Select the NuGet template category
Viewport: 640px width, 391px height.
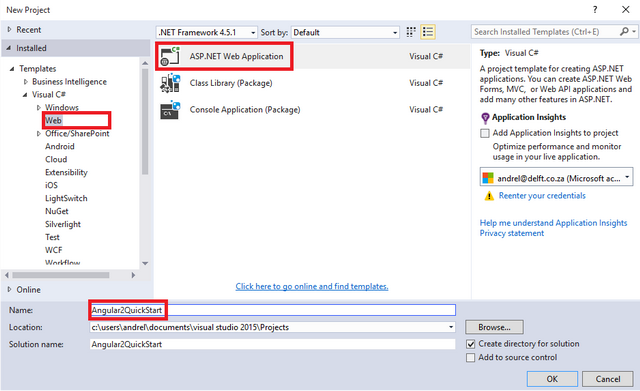(x=57, y=211)
